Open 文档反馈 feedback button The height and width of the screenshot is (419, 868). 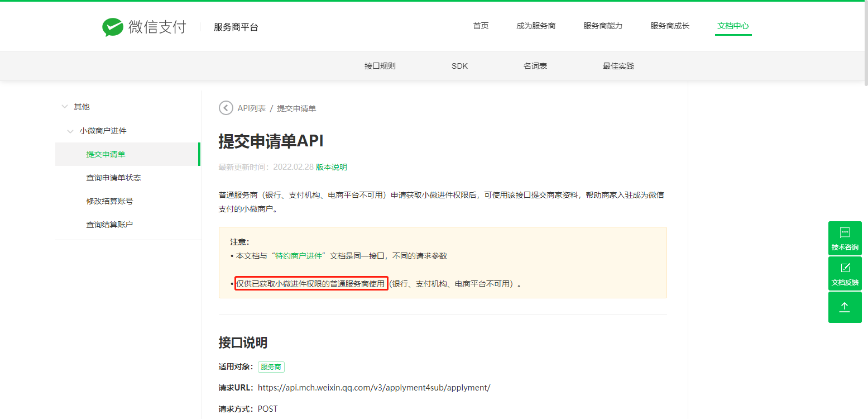(x=845, y=274)
